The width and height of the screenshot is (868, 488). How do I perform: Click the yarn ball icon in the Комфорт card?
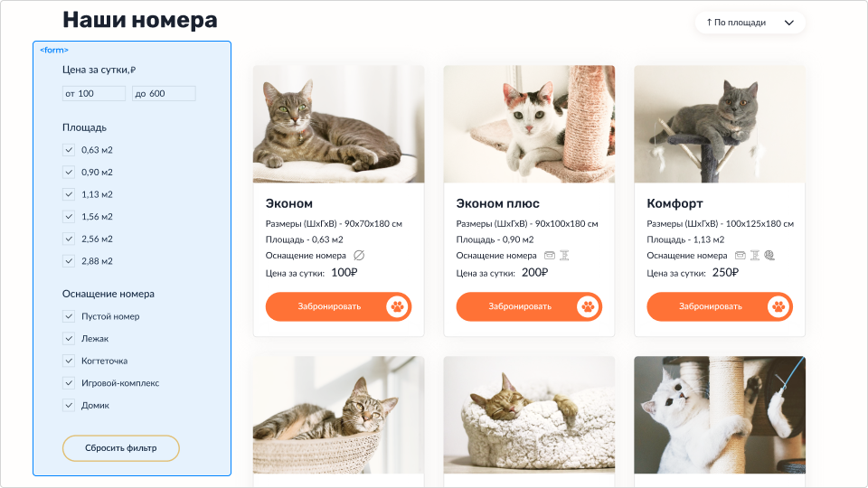(x=769, y=256)
